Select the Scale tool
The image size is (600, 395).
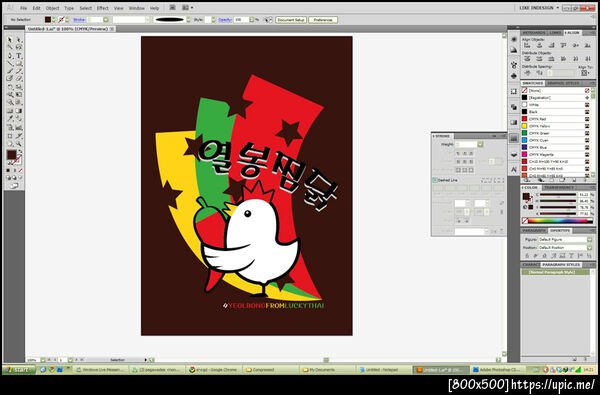tap(19, 87)
